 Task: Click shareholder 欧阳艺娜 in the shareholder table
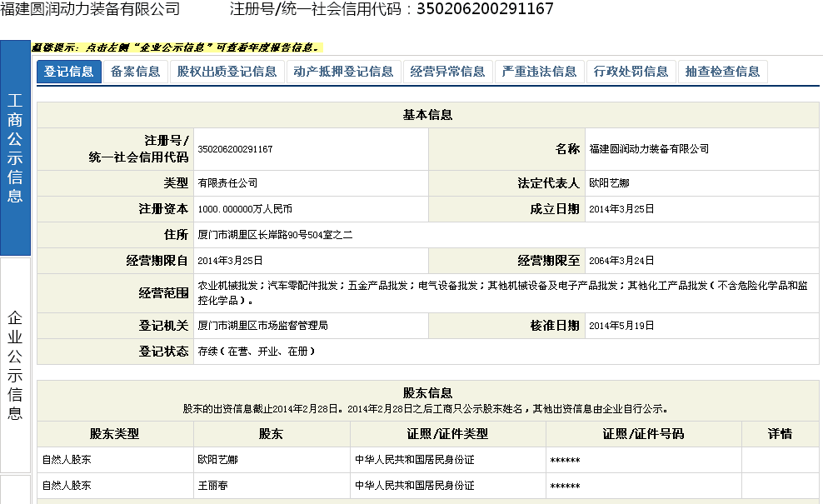[x=217, y=460]
